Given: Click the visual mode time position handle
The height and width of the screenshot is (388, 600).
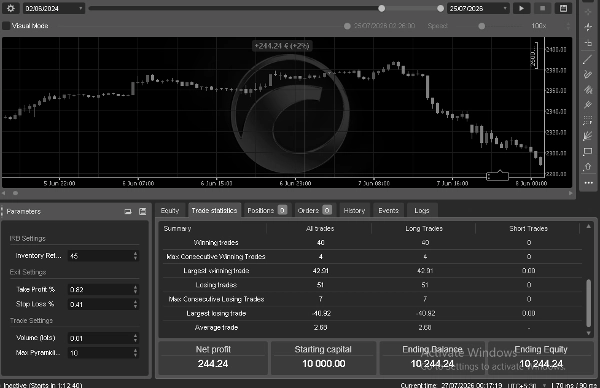Looking at the screenshot, I should point(347,26).
